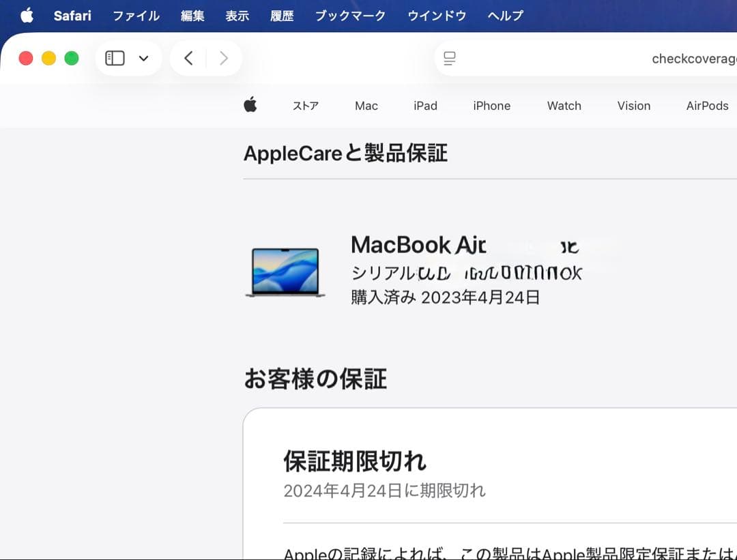Go to the Vision navigation link
Screen dimensions: 737x560
[633, 106]
